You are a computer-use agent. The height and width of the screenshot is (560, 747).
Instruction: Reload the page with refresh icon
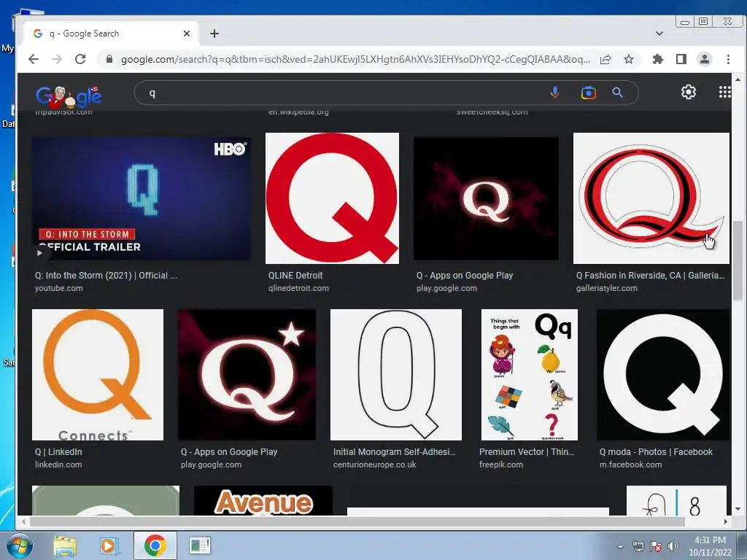pyautogui.click(x=80, y=59)
